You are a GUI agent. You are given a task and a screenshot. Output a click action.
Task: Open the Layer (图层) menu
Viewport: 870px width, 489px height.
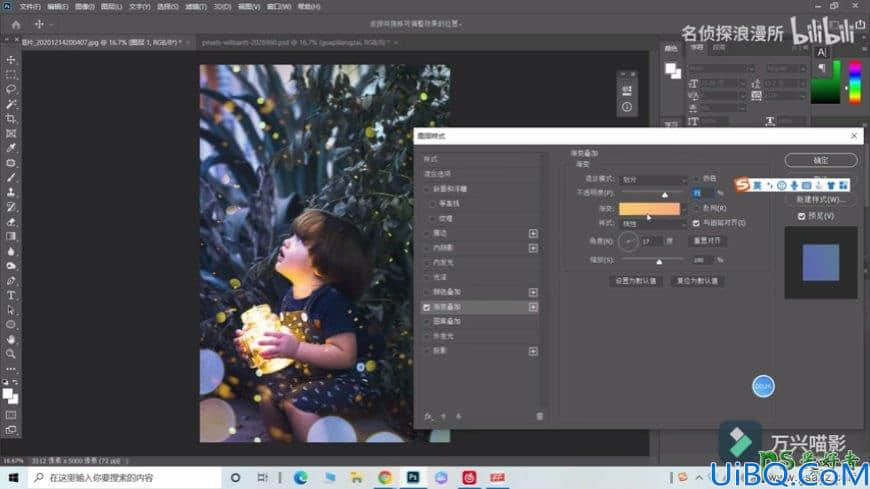pos(112,7)
